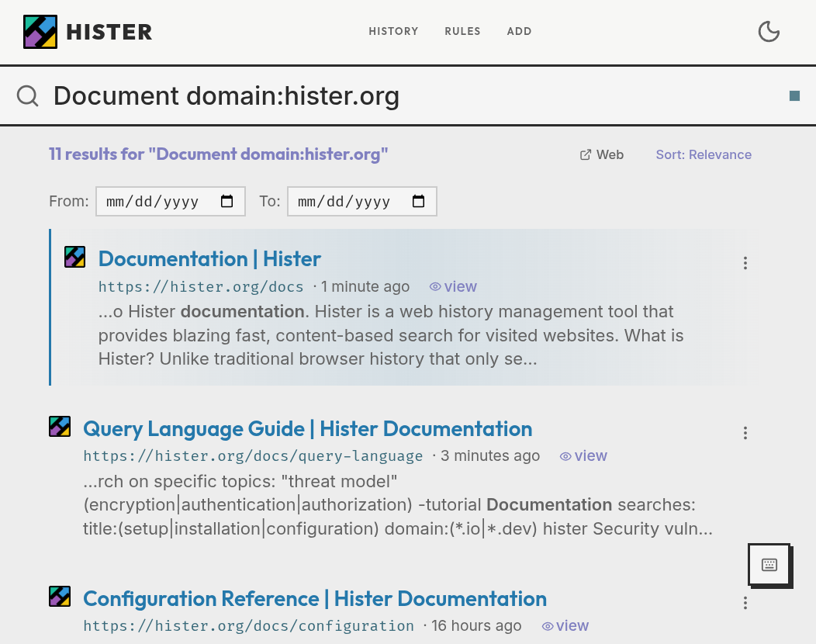Open the RULES page

coord(462,32)
